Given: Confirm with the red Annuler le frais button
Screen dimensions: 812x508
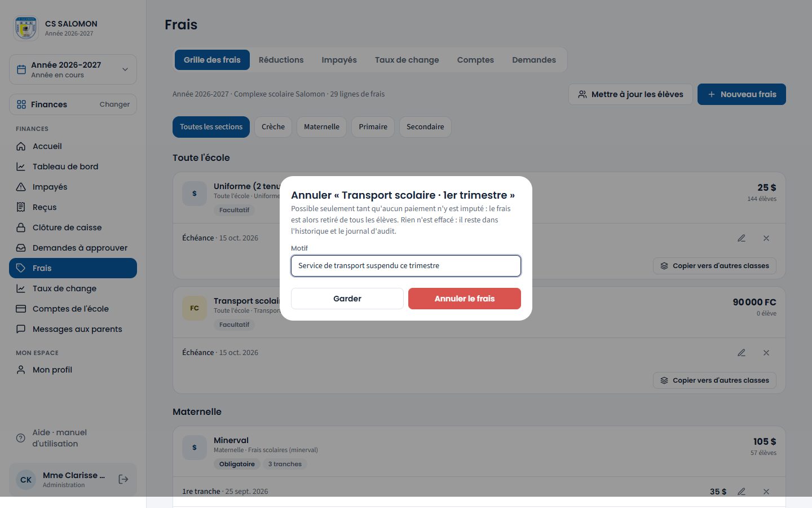Looking at the screenshot, I should (x=465, y=299).
